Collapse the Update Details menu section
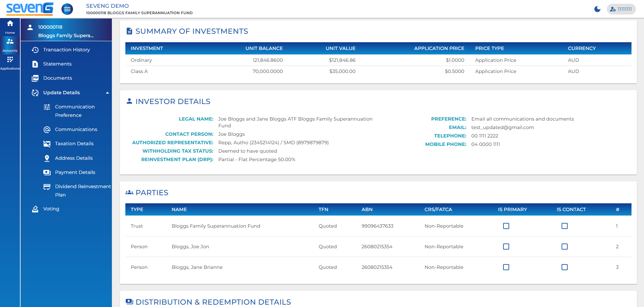Screen dimensions: 644x307 point(107,93)
